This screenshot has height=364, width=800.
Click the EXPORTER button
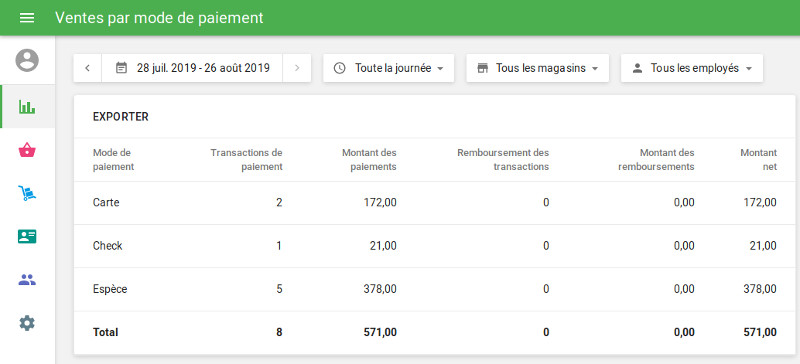click(x=121, y=117)
